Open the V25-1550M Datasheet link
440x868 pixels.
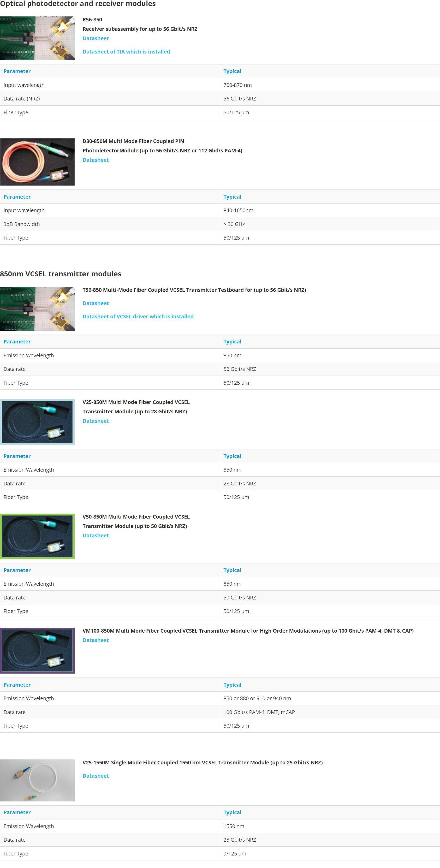click(x=96, y=776)
